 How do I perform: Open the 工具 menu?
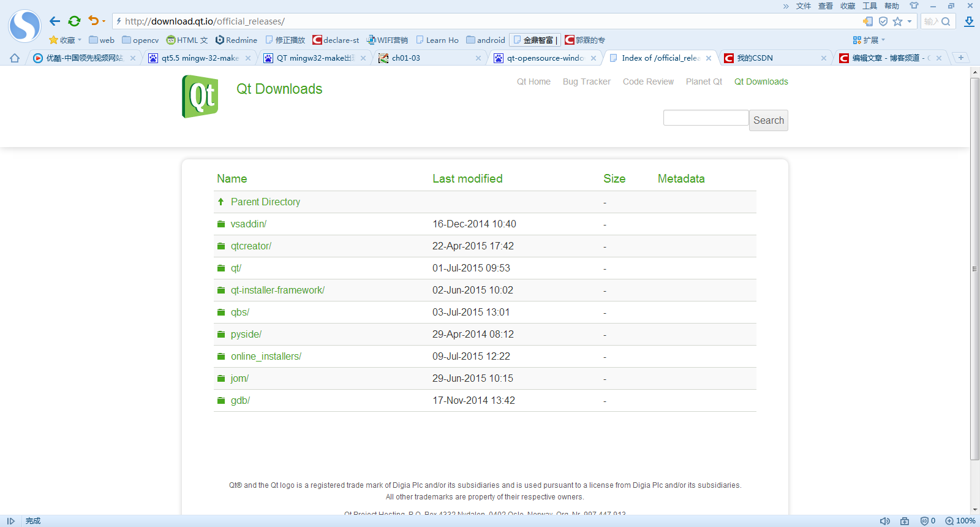(870, 6)
